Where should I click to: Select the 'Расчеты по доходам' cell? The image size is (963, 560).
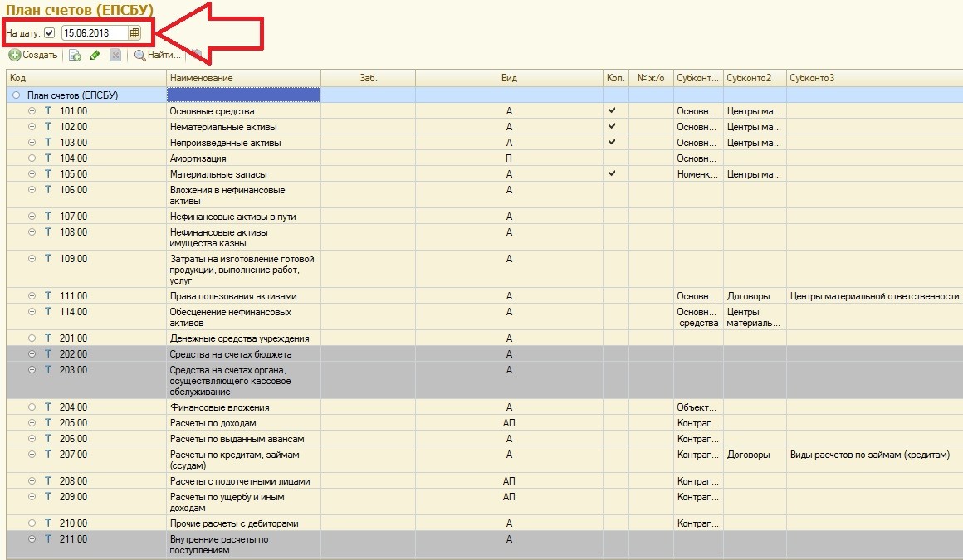click(x=243, y=423)
